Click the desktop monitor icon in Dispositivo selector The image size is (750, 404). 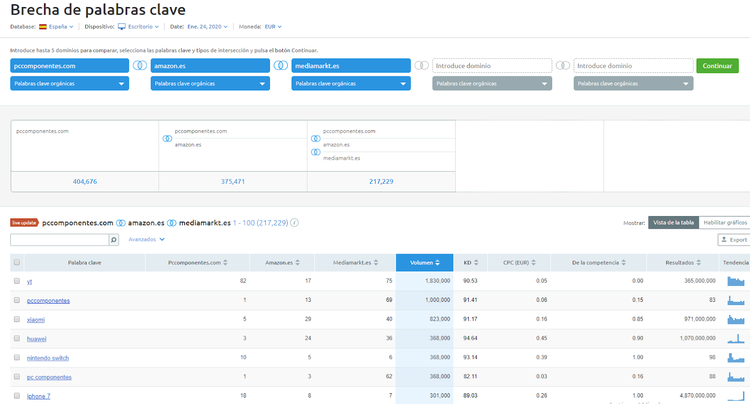click(122, 27)
